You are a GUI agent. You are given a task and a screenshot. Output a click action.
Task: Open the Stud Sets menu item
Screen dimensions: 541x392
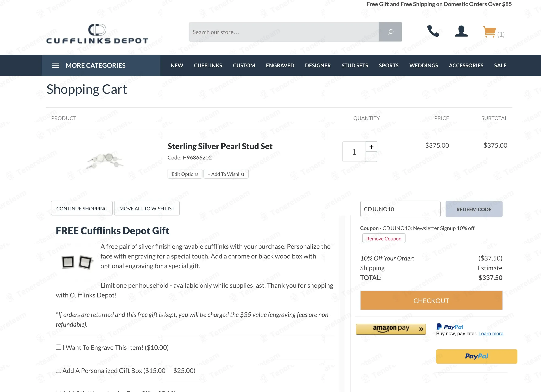355,65
